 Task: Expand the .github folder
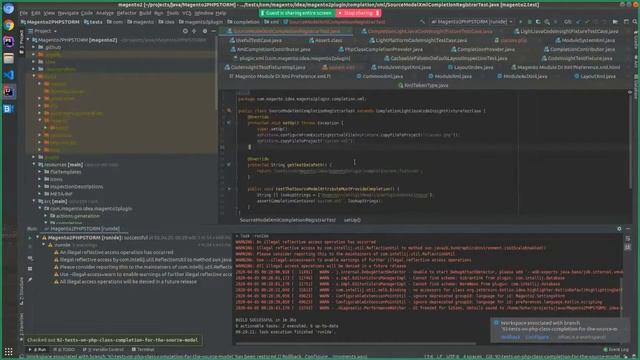point(34,47)
